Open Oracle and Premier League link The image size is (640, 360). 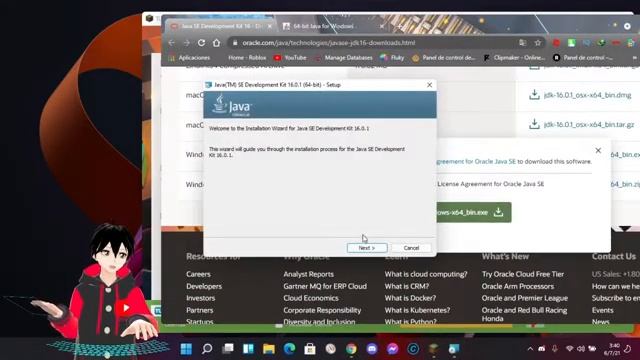click(525, 298)
